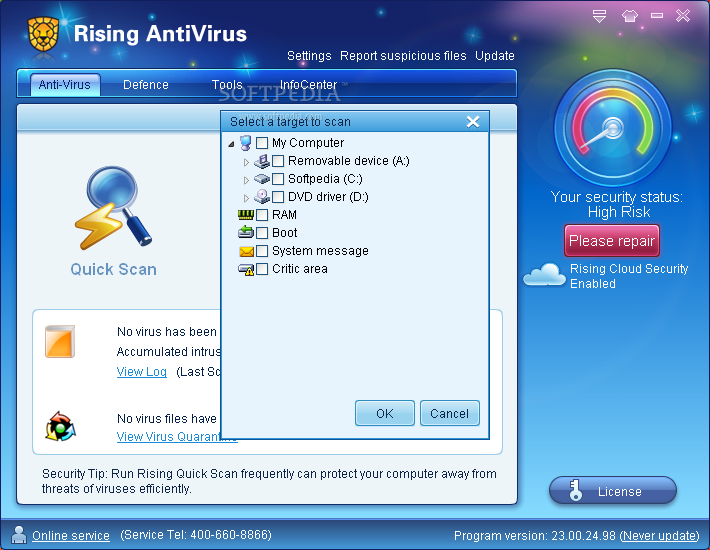Screen dimensions: 710x550
Task: Click the System message envelope icon
Action: tap(246, 251)
